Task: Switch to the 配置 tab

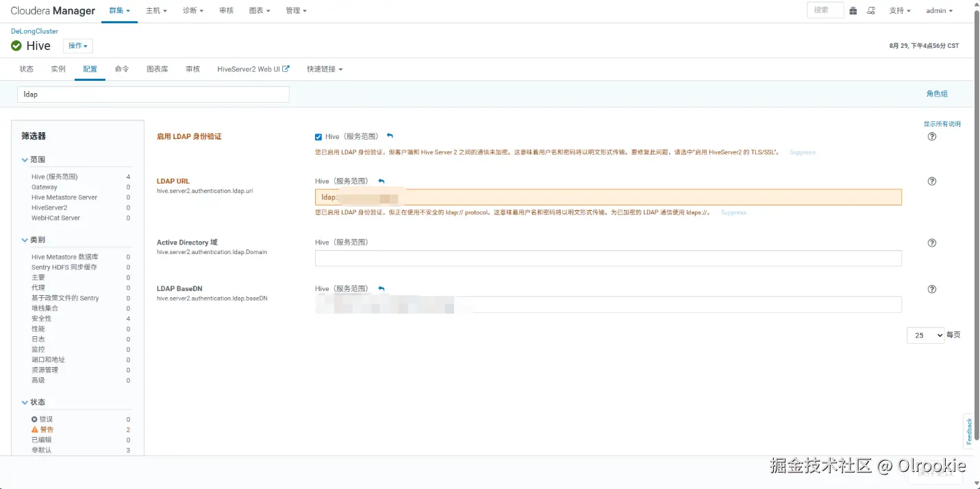Action: 90,69
